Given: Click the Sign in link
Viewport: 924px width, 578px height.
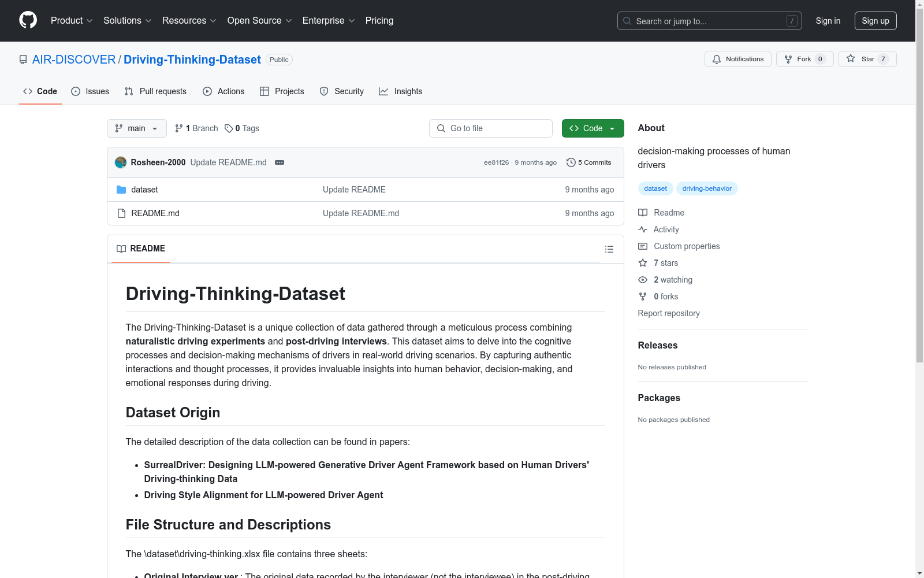Looking at the screenshot, I should click(828, 21).
